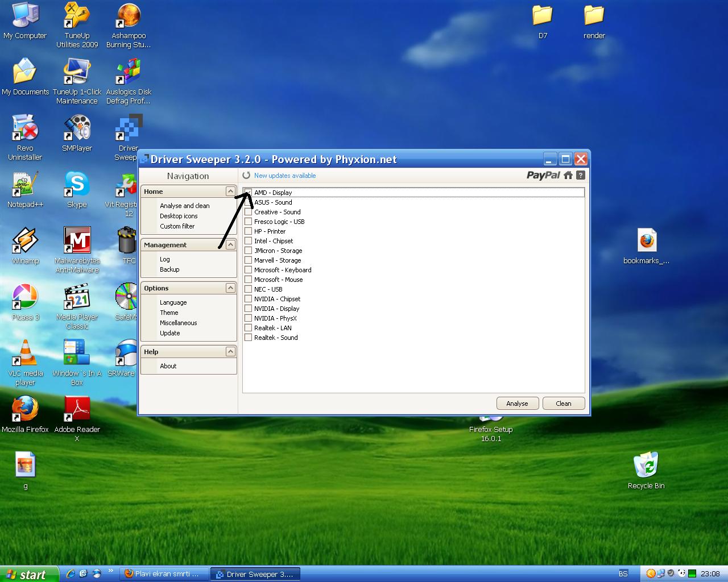Enable the NVIDIA - Display checkbox
Viewport: 728px width, 582px height.
coord(248,309)
